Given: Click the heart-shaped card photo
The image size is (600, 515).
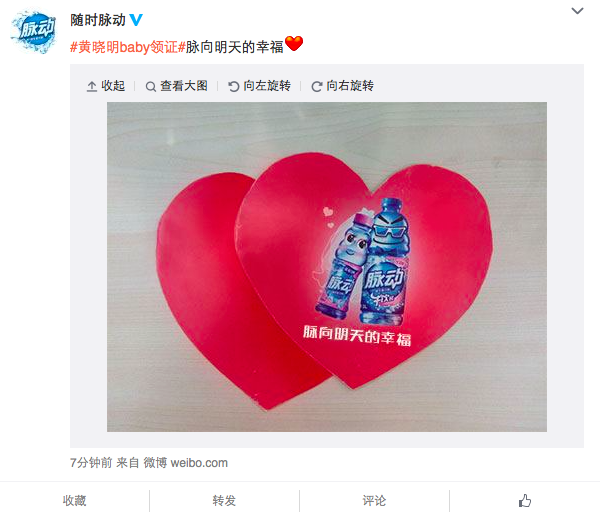Looking at the screenshot, I should click(327, 267).
